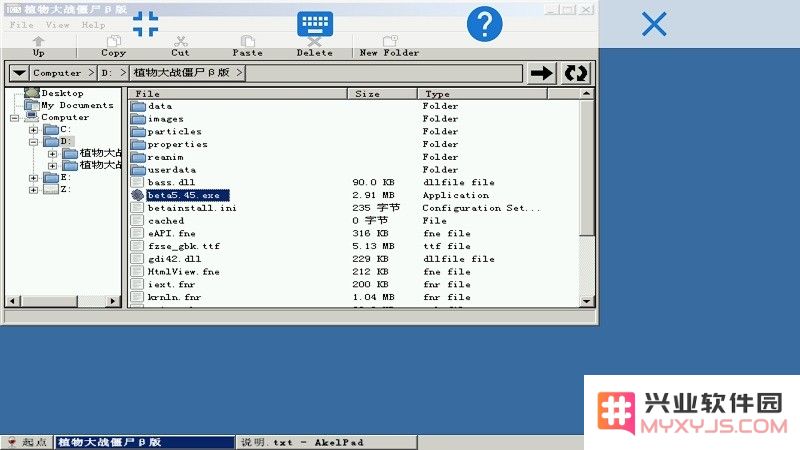Click tree pane scroll left arrow

pyautogui.click(x=13, y=301)
